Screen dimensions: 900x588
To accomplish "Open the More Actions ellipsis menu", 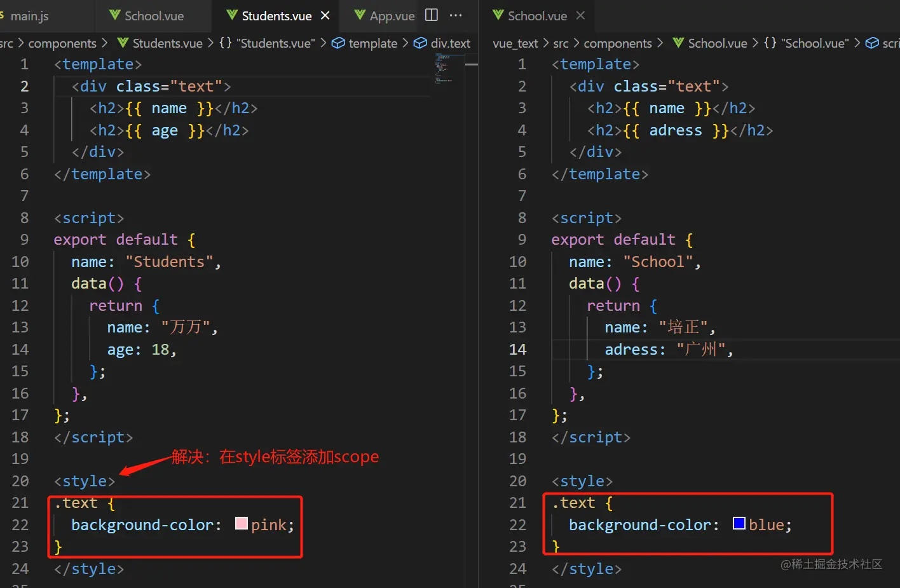I will click(456, 15).
